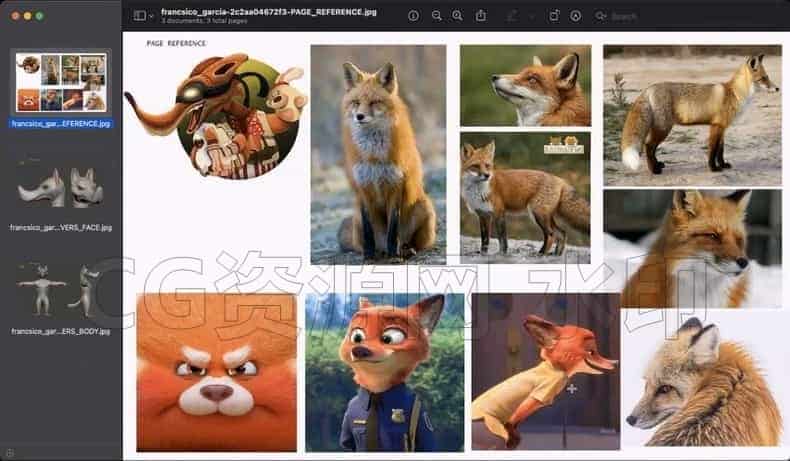Click the ERS_BODY.jpg file name label

pyautogui.click(x=61, y=332)
